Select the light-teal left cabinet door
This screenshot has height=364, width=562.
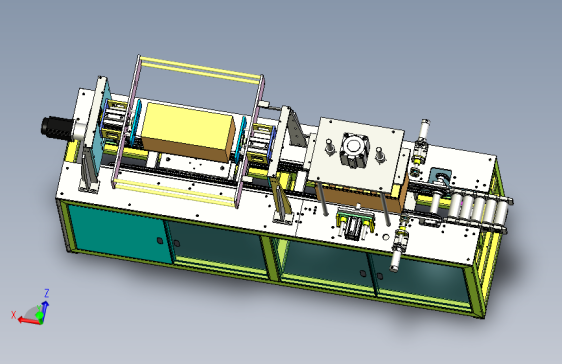(119, 233)
